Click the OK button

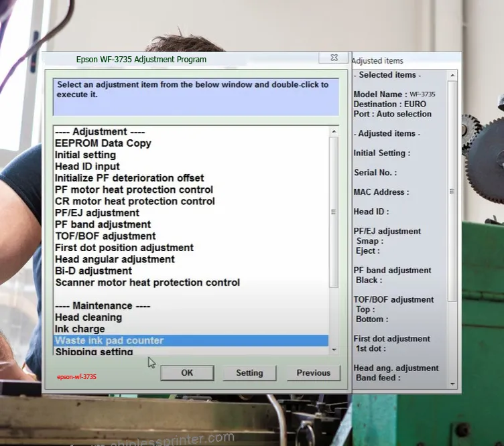coord(187,373)
